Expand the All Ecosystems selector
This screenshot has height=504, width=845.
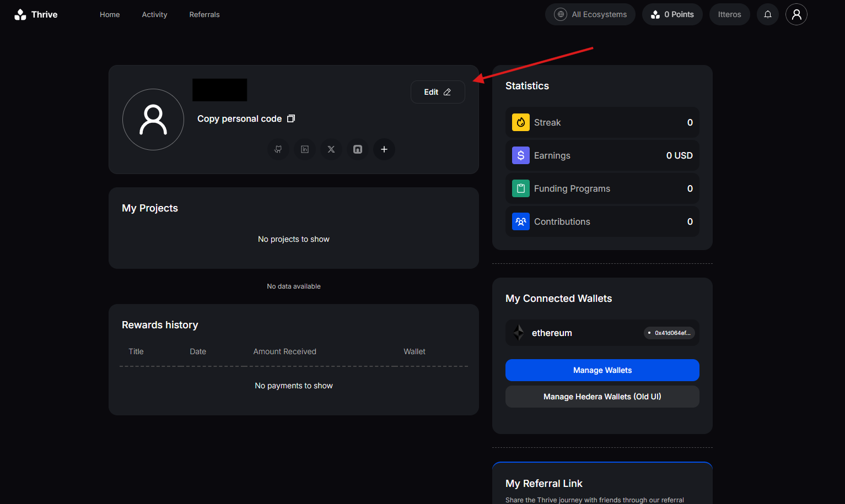590,14
